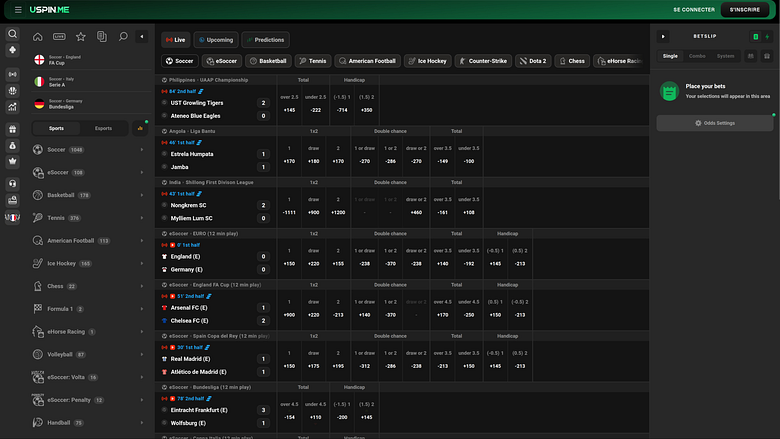This screenshot has height=439, width=780.
Task: Open headset support icon in left rail
Action: [x=12, y=183]
